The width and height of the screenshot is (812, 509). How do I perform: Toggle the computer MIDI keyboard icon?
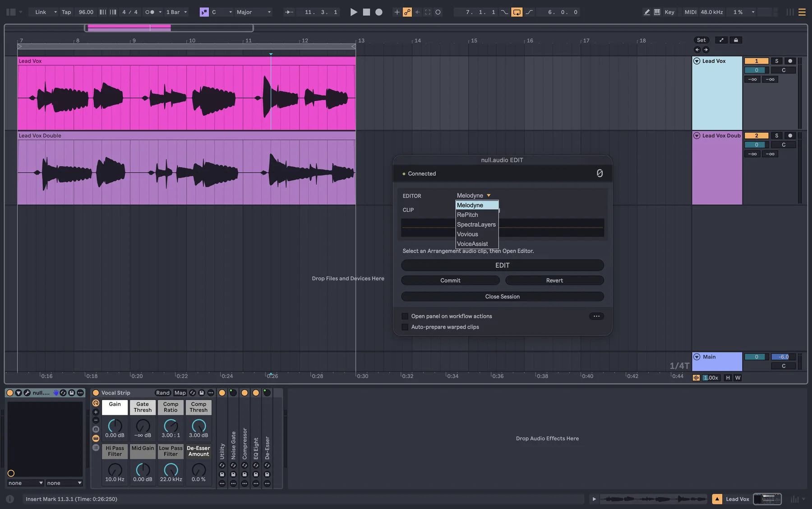pos(657,12)
